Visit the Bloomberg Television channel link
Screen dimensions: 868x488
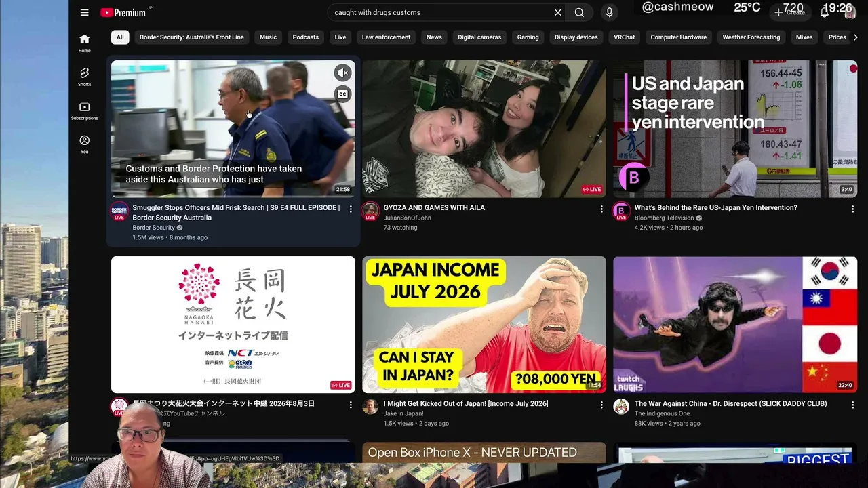click(664, 218)
